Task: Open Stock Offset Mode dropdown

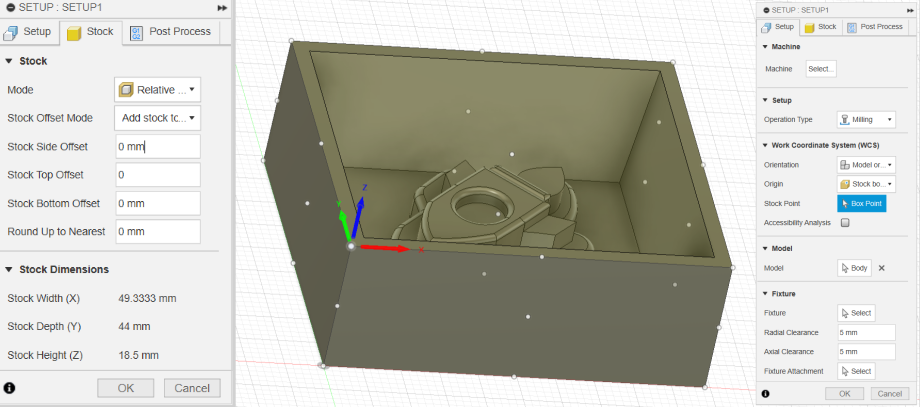Action: pos(157,118)
